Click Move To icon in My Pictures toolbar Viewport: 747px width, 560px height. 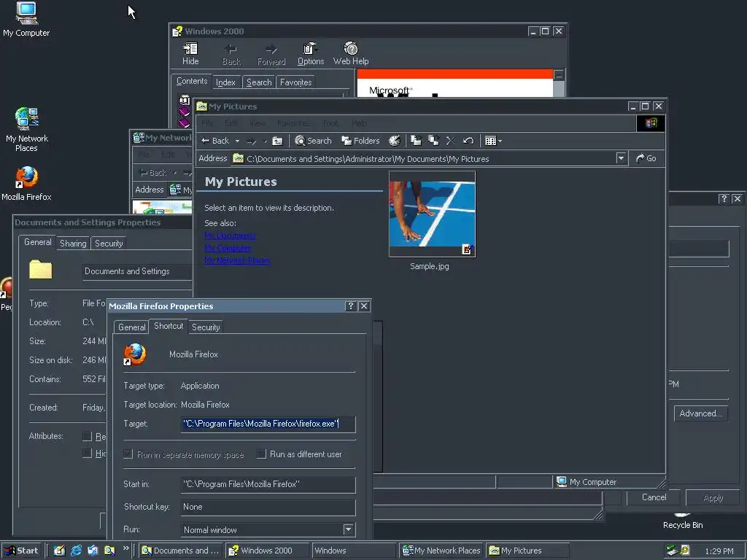[416, 141]
